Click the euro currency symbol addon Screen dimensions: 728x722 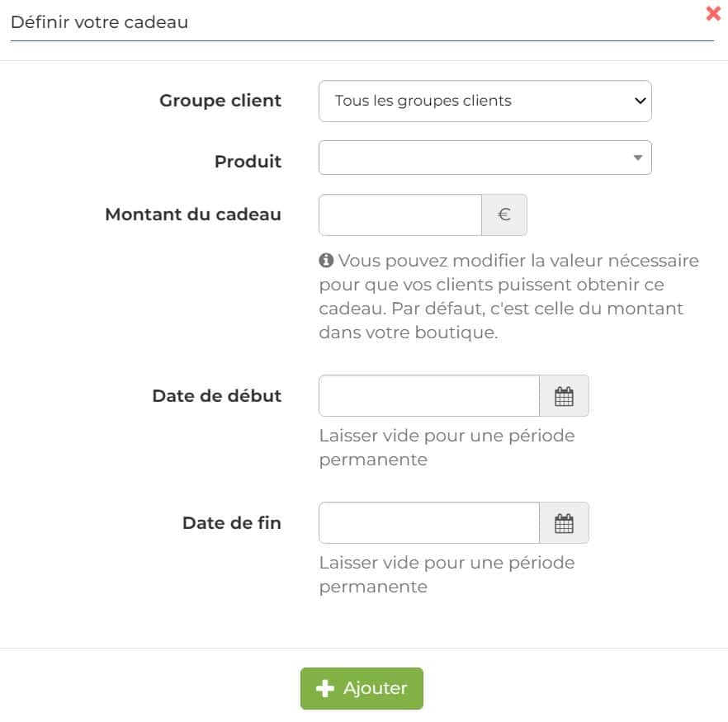coord(504,215)
